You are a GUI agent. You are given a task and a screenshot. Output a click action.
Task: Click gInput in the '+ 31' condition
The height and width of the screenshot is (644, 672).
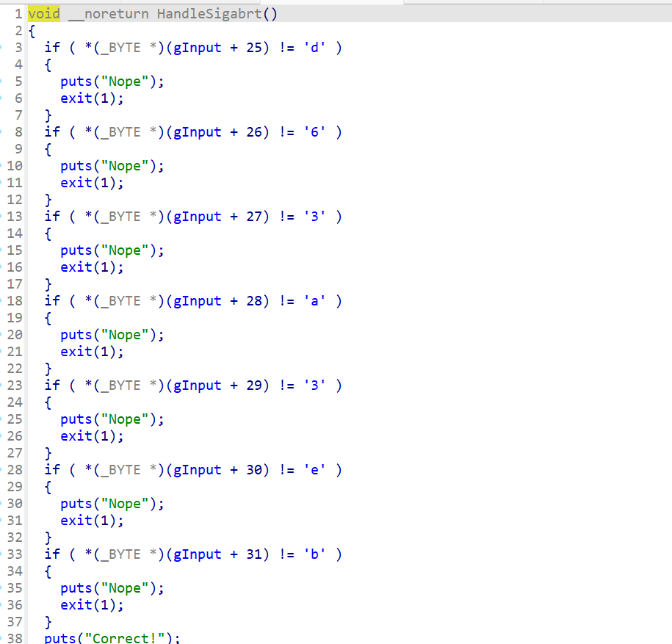(x=197, y=554)
